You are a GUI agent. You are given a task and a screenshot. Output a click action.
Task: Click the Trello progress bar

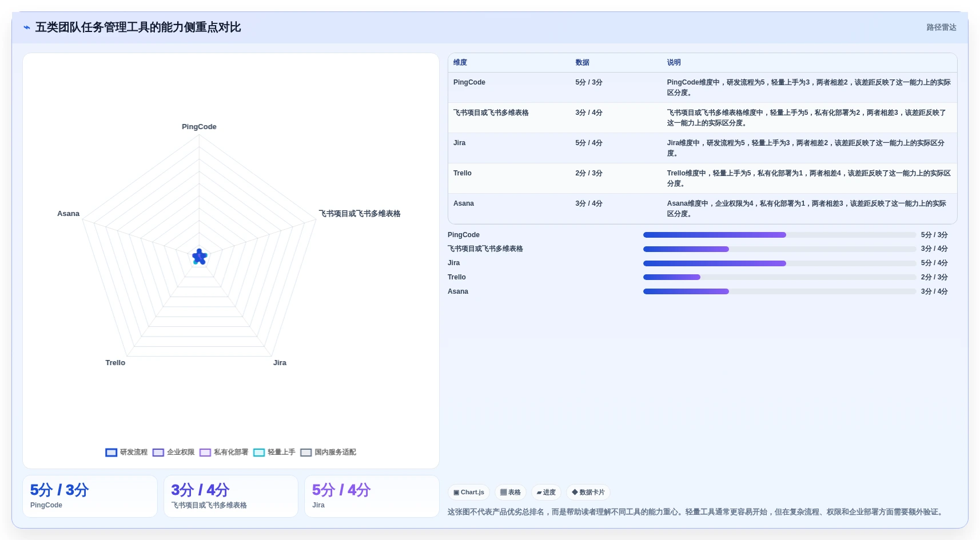pos(779,277)
